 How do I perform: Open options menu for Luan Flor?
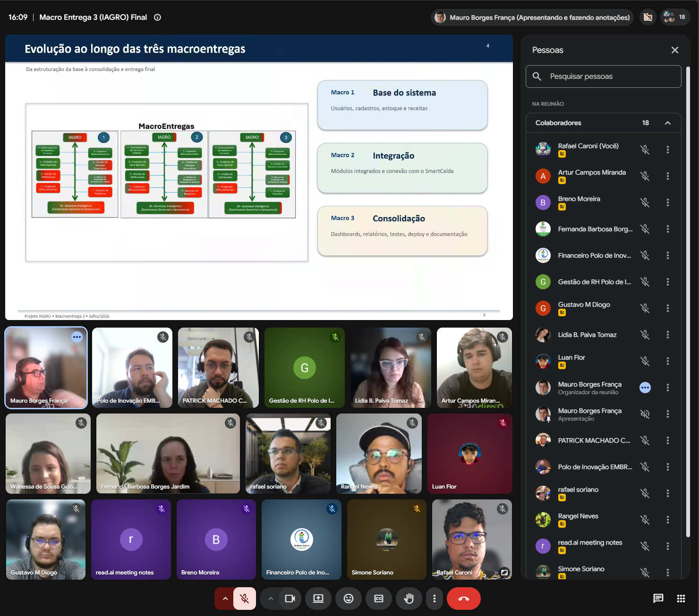coord(668,361)
